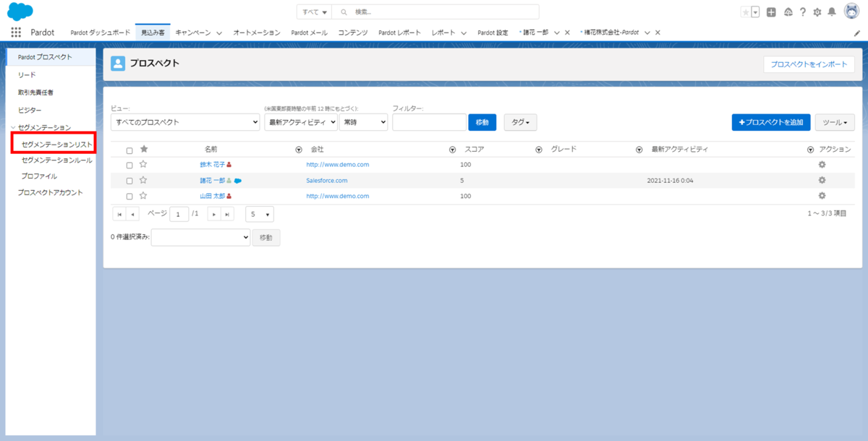Close the 諸花 一郎 workspace tab
Viewport: 868px width, 441px height.
pyautogui.click(x=567, y=33)
